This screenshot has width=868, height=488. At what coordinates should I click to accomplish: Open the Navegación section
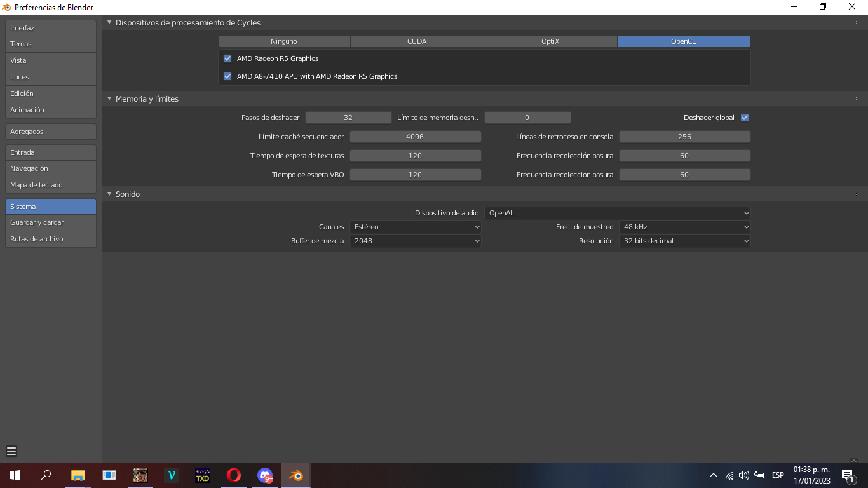[x=51, y=168]
